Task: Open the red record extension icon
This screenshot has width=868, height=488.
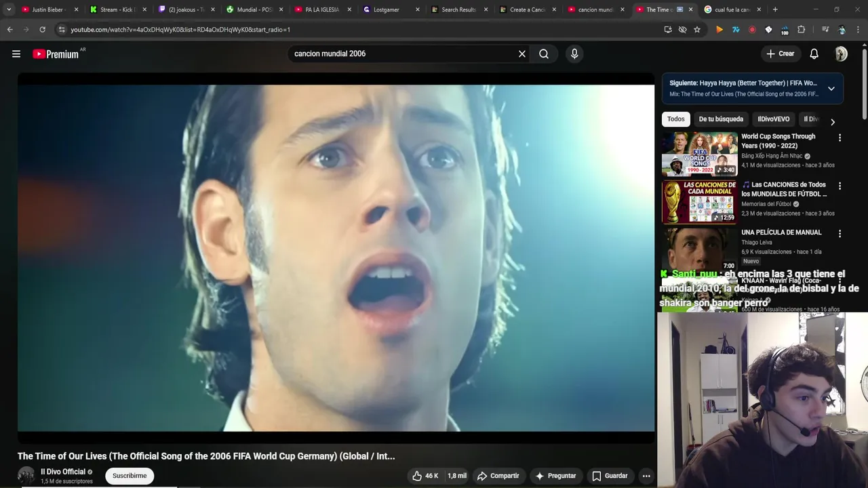Action: click(x=752, y=29)
